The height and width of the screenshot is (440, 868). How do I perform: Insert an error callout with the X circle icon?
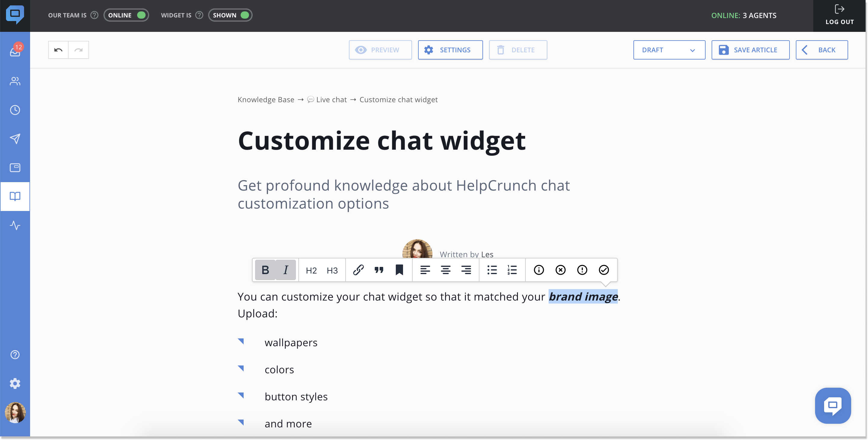click(x=560, y=270)
